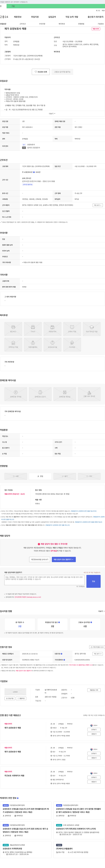Image resolution: width=105 pixels, height=868 pixels.
Task: Click the 자녀 학자금 지원 icon
Action: [x=92, y=329]
